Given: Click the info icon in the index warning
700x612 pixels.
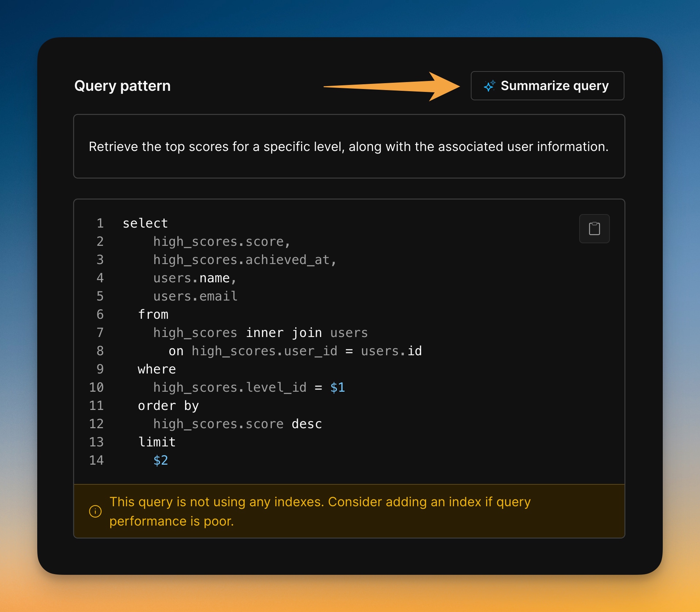Looking at the screenshot, I should click(95, 511).
